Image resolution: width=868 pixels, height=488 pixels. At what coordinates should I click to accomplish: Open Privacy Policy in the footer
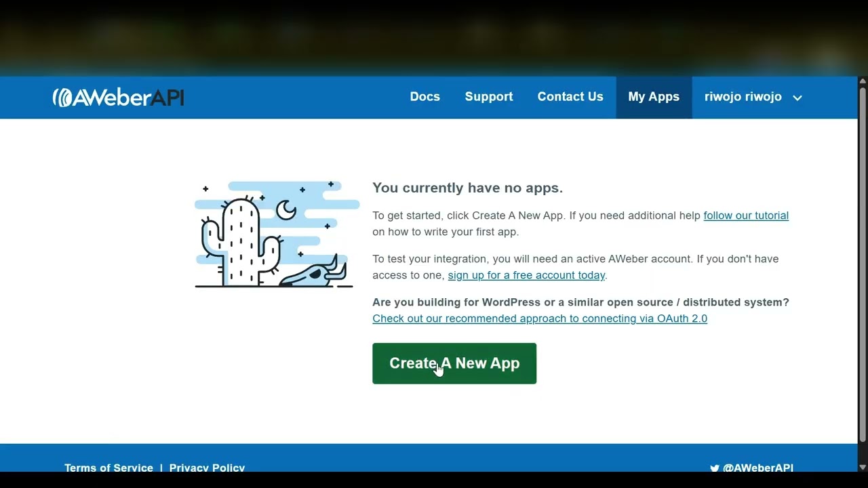207,467
